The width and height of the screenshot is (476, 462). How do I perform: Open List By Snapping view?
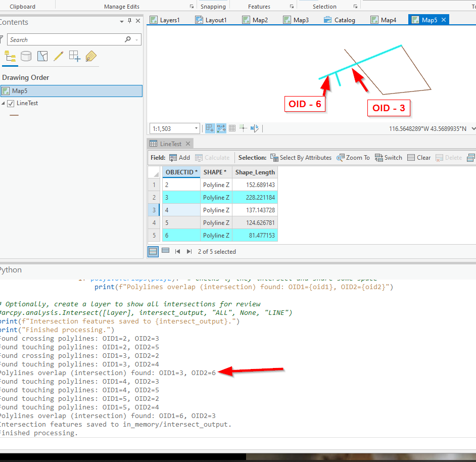click(75, 56)
